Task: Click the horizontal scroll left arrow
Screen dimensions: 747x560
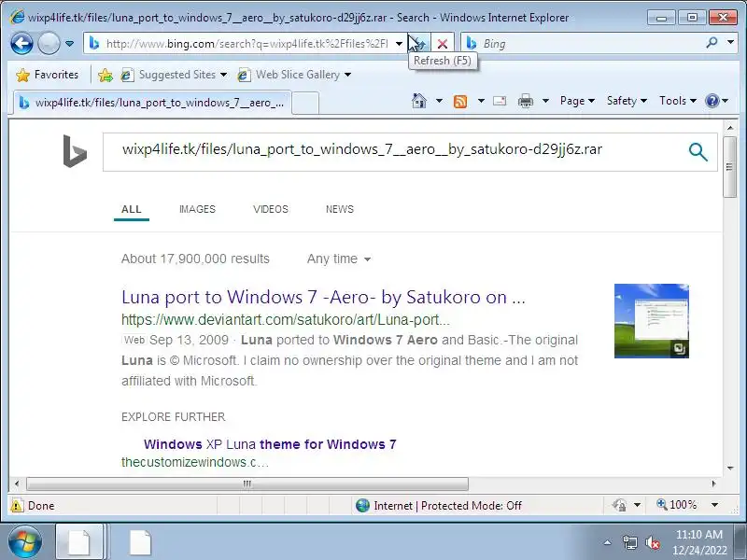Action: pos(17,483)
